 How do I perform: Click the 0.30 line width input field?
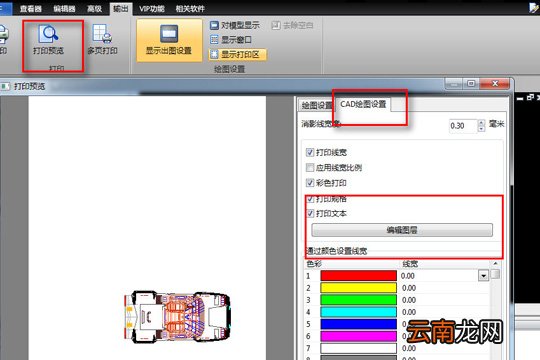pyautogui.click(x=463, y=126)
